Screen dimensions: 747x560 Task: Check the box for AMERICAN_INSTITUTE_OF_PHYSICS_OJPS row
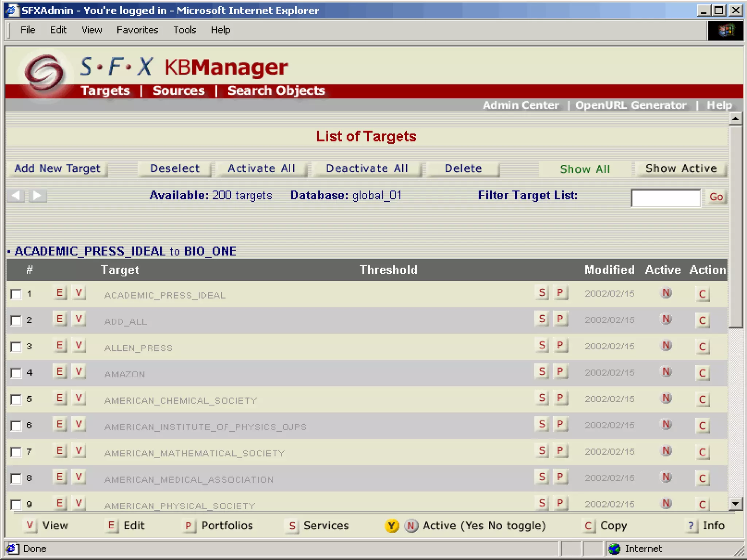pyautogui.click(x=16, y=425)
